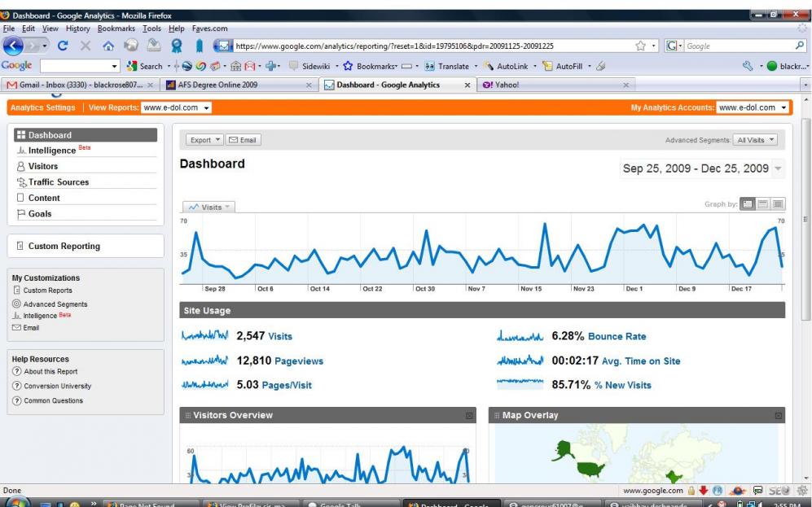Open the Visits metric dropdown tab
Screen dimensions: 812x507
[x=208, y=207]
